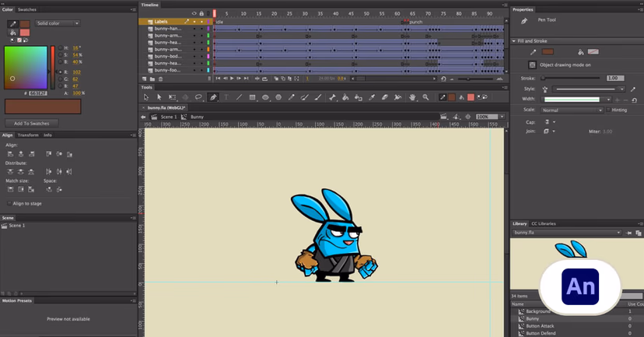644x337 pixels.
Task: Select the Red R radio button
Action: point(61,72)
